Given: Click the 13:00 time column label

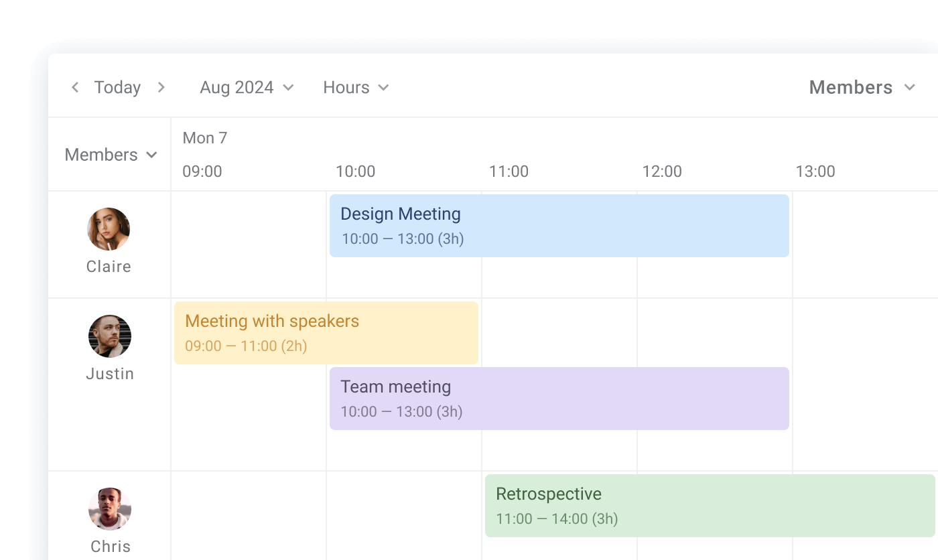Looking at the screenshot, I should tap(815, 171).
